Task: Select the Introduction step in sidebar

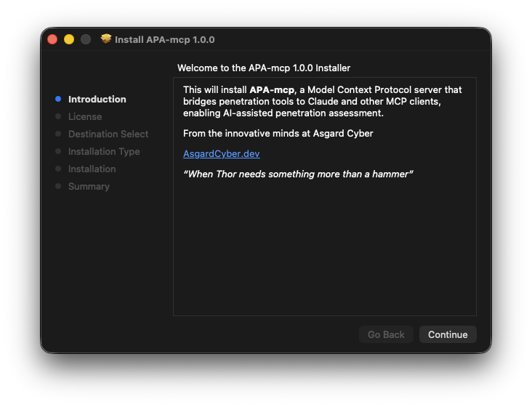Action: 97,99
